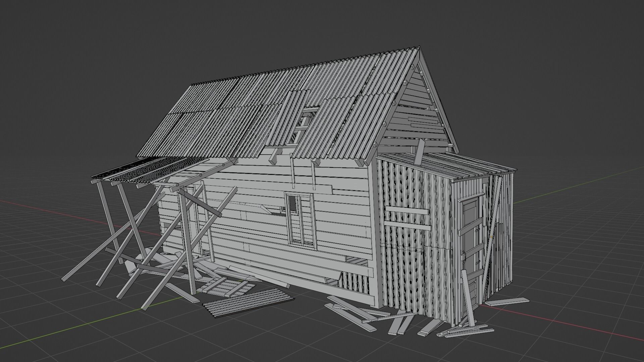This screenshot has width=644, height=362.
Task: Select the lone plank right of the shed
Action: 506,301
